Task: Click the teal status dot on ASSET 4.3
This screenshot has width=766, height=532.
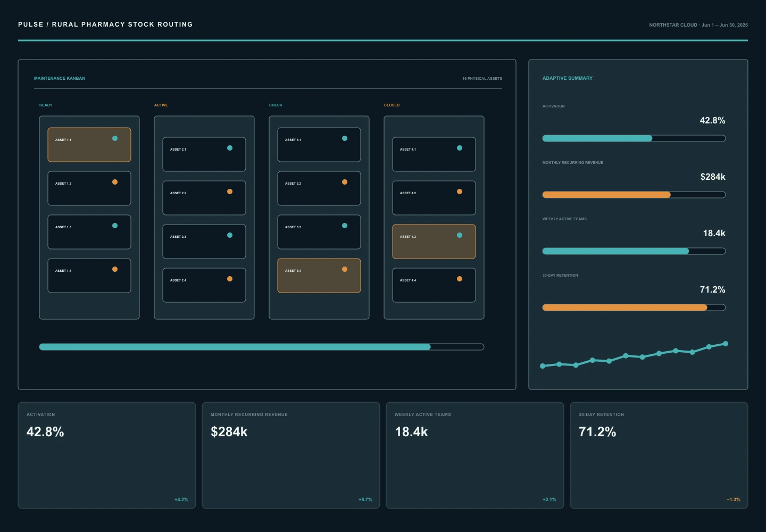Action: tap(460, 235)
